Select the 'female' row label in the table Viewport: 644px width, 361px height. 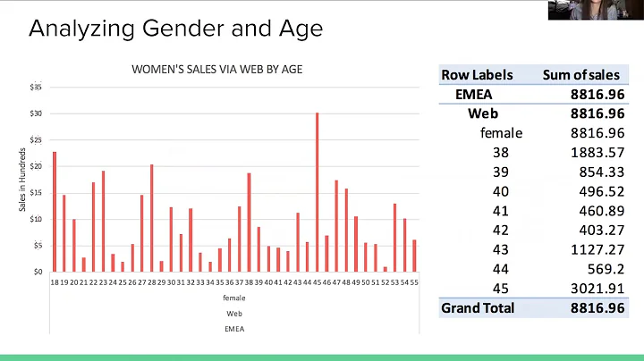click(501, 133)
